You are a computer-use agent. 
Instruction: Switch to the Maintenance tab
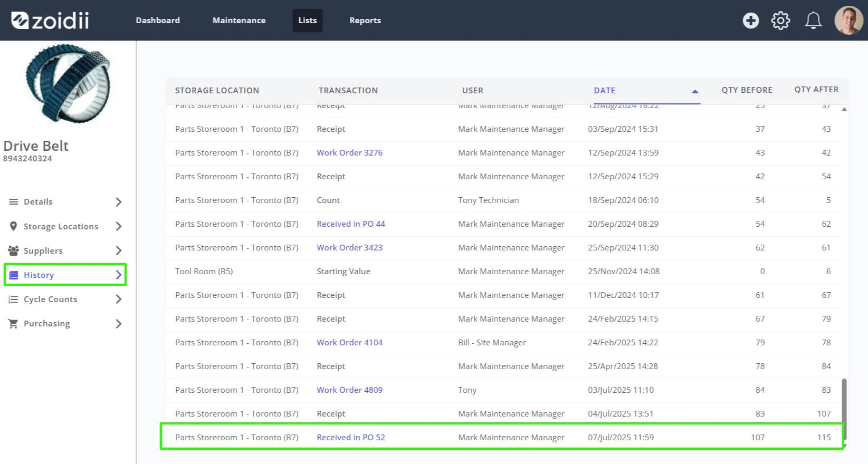[x=239, y=21]
